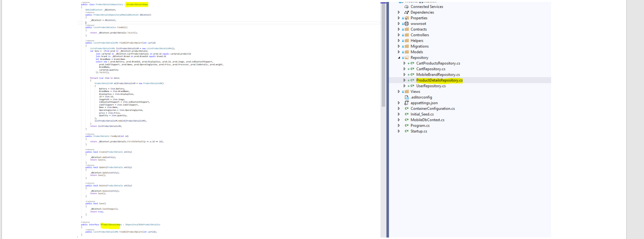644x239 pixels.
Task: Select appsettings.json in the tree
Action: pos(424,103)
